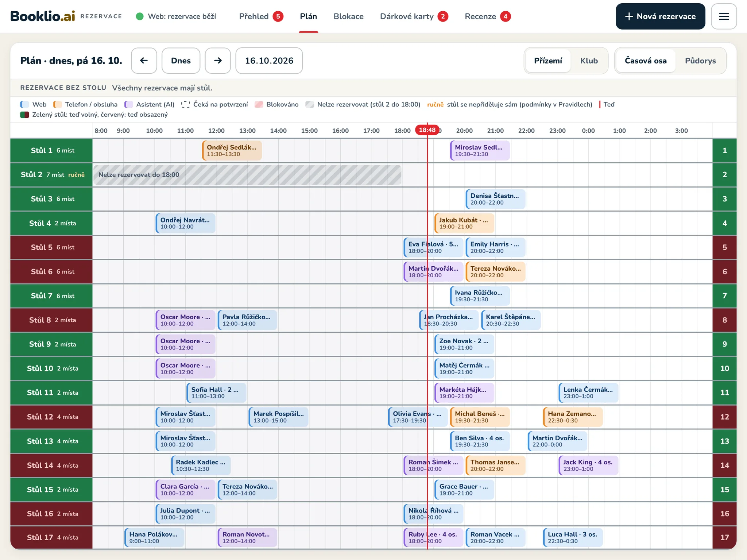The height and width of the screenshot is (560, 747).
Task: Open the hamburger menu
Action: (724, 16)
